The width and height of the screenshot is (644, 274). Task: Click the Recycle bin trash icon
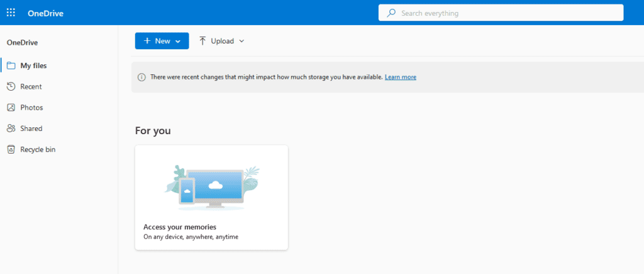tap(11, 149)
